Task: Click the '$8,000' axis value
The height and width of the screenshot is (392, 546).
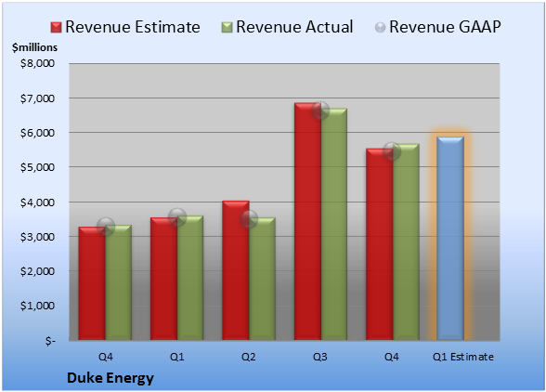Action: click(x=37, y=63)
